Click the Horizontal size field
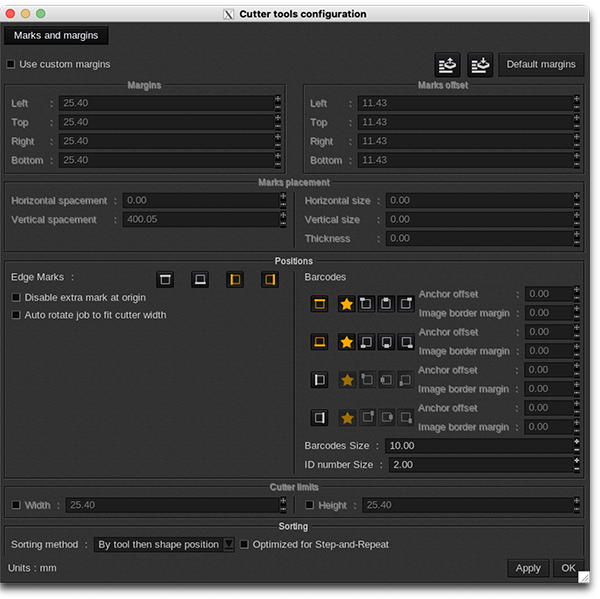Screen dimensions: 600x599 coord(479,201)
